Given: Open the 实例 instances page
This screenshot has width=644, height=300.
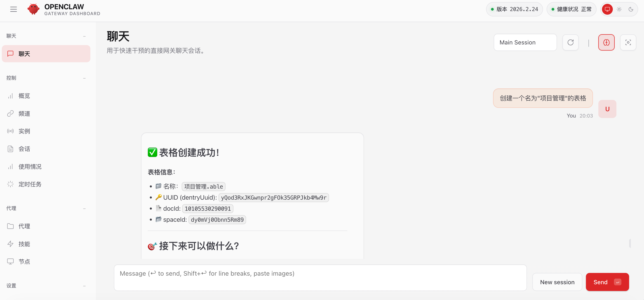Looking at the screenshot, I should point(24,131).
